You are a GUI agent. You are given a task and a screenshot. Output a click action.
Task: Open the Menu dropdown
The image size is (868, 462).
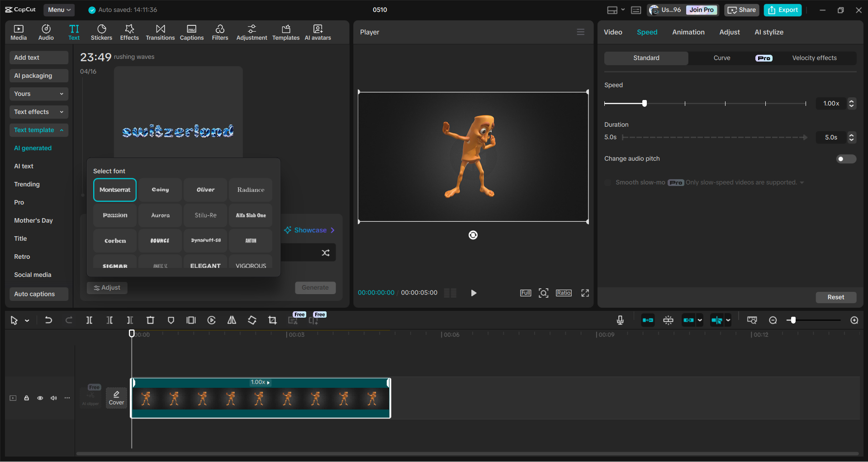pos(59,10)
